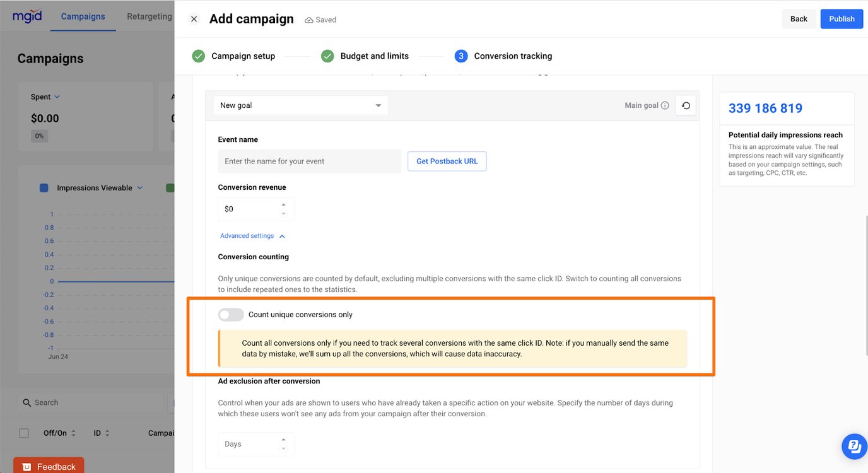
Task: Collapse the Advanced settings section
Action: [282, 235]
